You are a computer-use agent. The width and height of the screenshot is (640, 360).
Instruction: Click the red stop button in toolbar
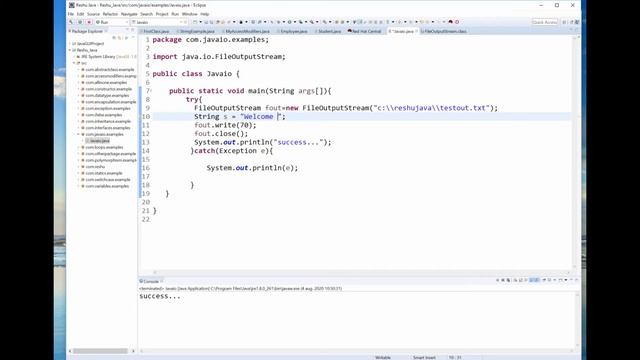click(x=89, y=22)
